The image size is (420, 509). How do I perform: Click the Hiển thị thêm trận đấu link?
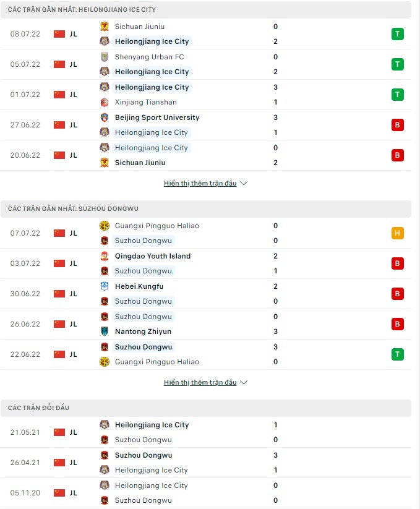point(202,183)
